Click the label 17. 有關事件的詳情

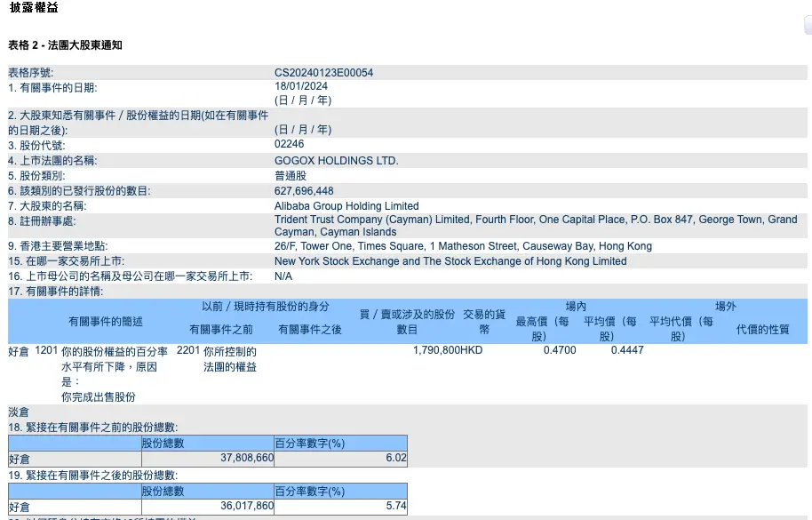(x=56, y=292)
